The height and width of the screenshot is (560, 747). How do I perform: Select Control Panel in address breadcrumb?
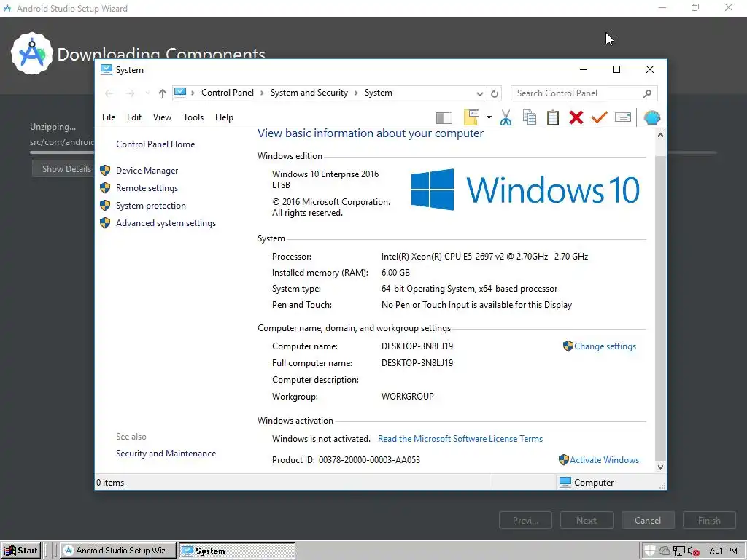click(228, 93)
